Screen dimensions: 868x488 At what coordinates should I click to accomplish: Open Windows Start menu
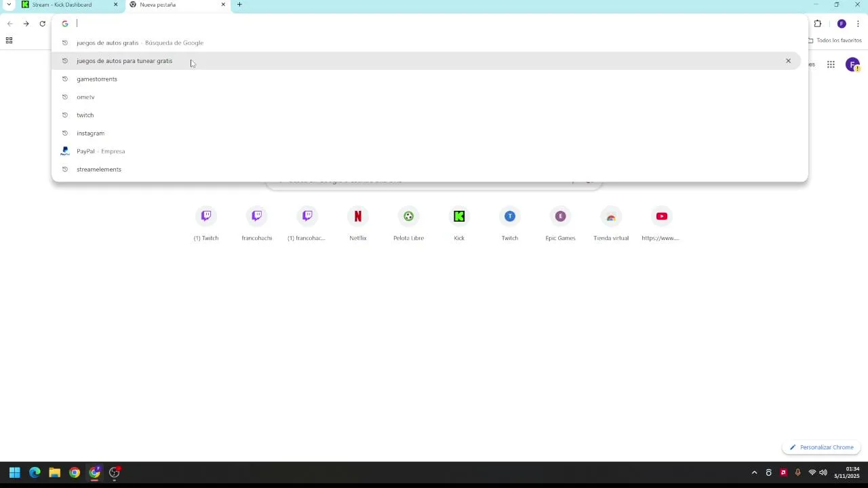click(14, 472)
